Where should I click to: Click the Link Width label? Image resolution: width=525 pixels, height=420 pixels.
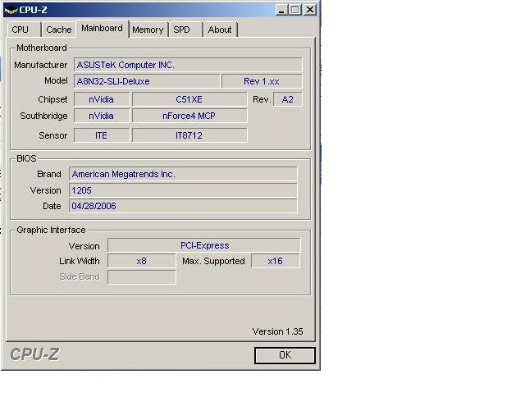tap(80, 261)
